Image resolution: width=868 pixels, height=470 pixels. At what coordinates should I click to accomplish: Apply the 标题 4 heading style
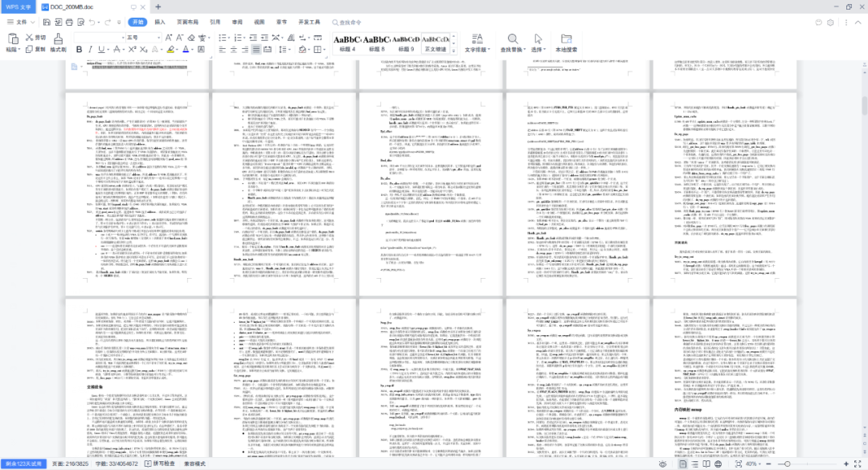pyautogui.click(x=346, y=43)
